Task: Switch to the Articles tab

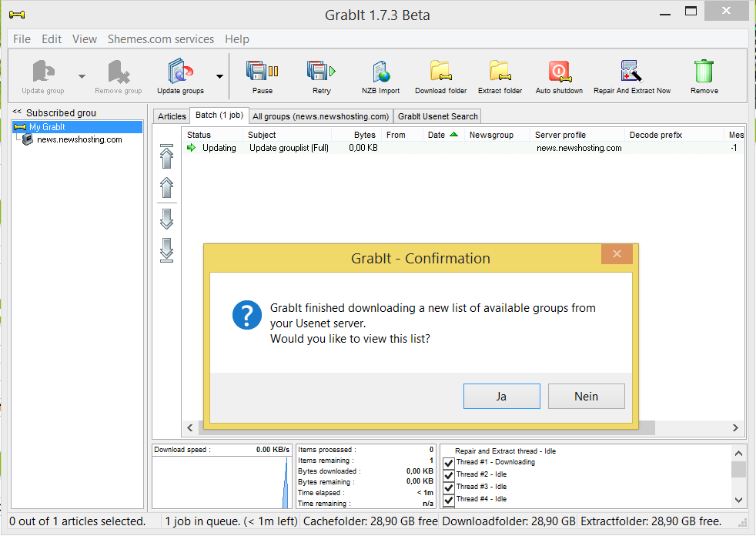Action: point(172,116)
